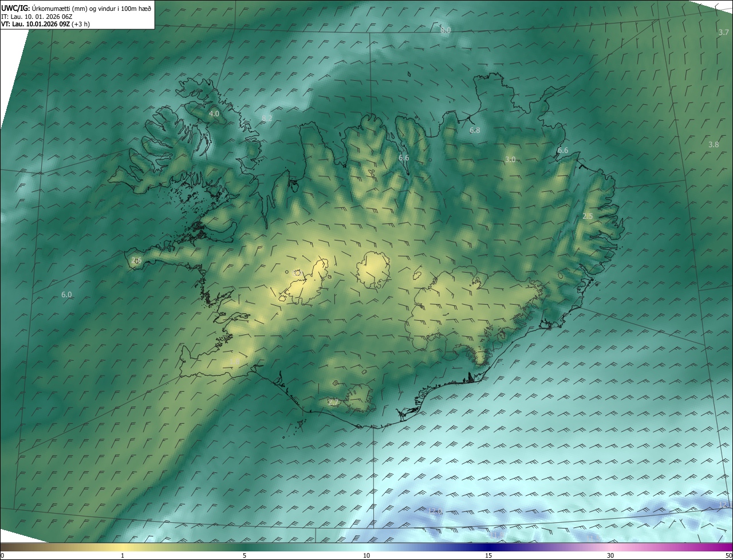Click the 4.0 value label in Westfjords

(x=214, y=114)
